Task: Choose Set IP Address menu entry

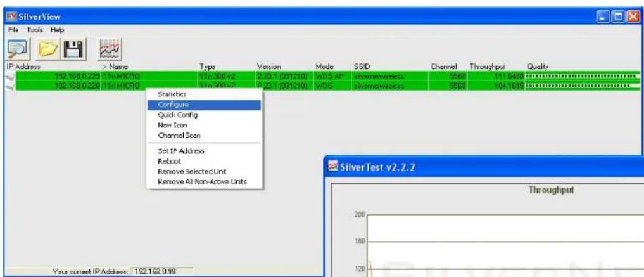Action: [204, 151]
